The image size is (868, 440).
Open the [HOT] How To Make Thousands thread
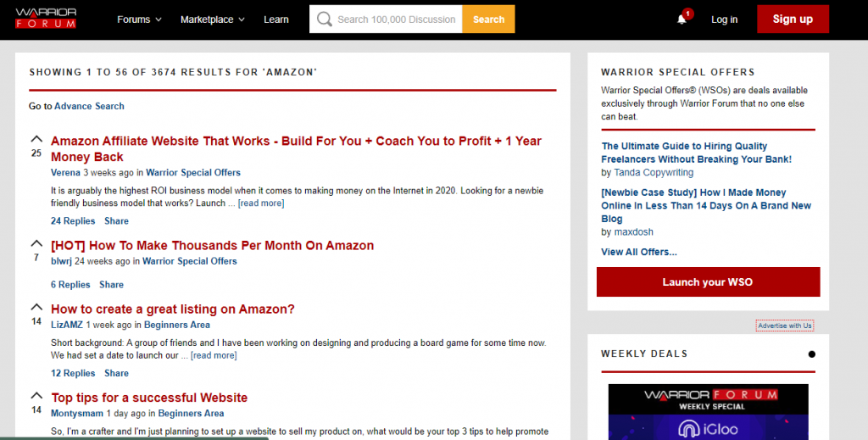click(213, 245)
